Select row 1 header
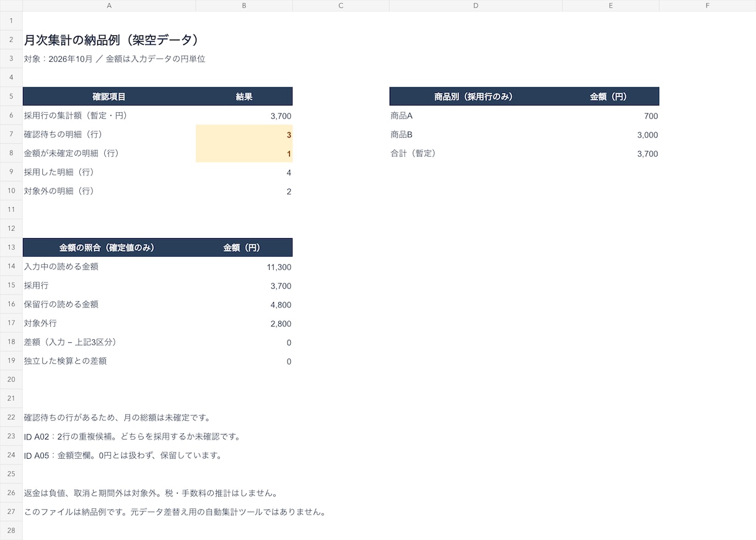The image size is (756, 540). tap(11, 20)
